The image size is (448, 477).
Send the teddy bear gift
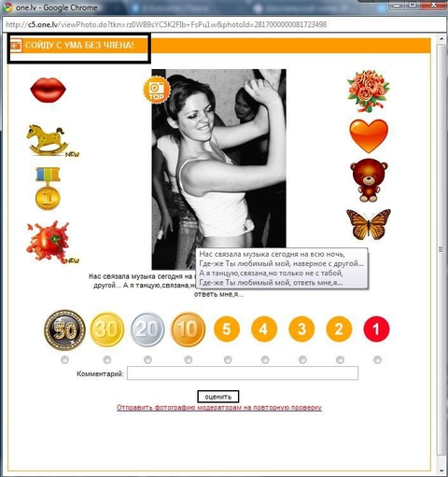(369, 180)
